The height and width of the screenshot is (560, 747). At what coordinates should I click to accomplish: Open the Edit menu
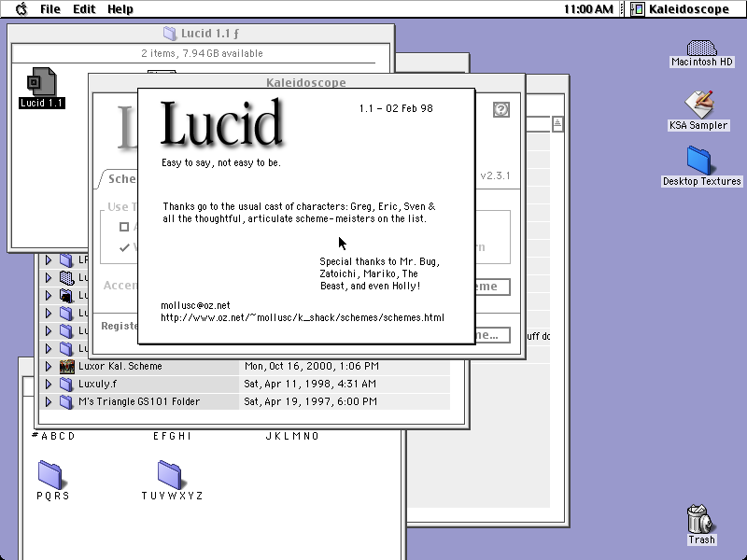point(84,9)
